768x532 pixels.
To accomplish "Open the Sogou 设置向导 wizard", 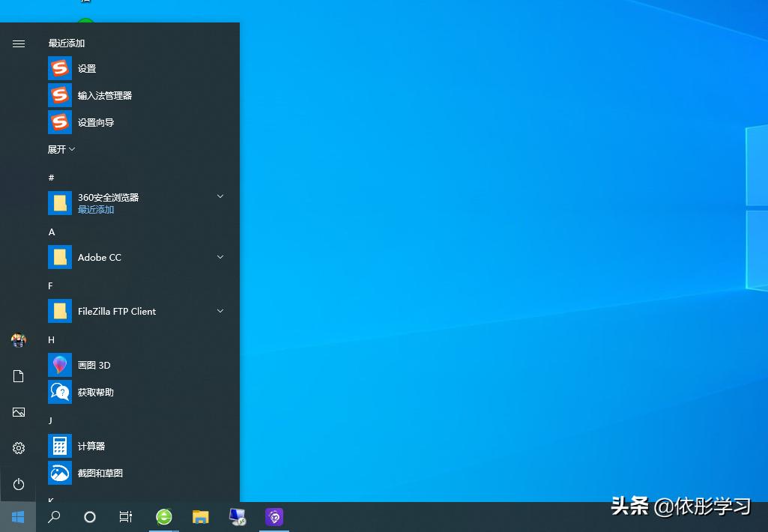I will [96, 122].
